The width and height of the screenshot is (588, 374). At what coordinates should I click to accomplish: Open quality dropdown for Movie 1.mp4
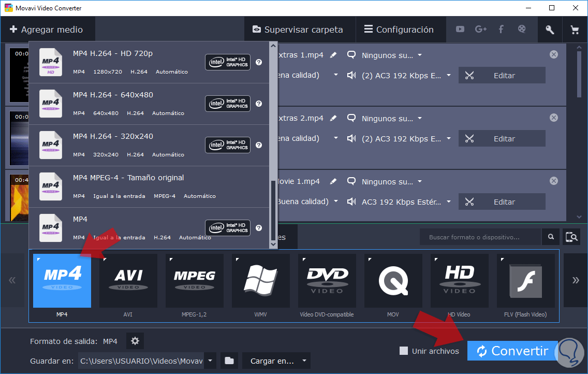pyautogui.click(x=335, y=202)
